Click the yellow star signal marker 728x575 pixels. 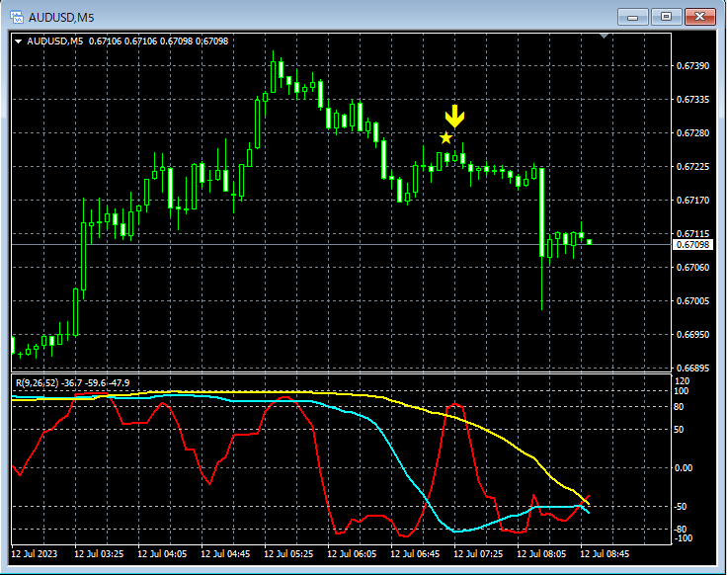(445, 138)
